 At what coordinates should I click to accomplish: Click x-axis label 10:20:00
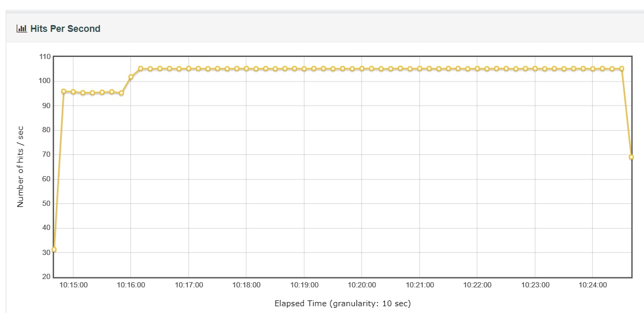[362, 285]
